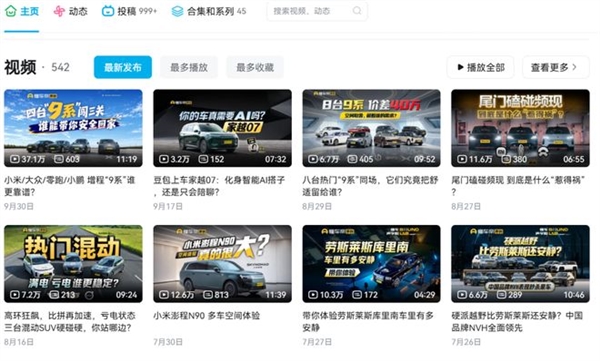Image resolution: width=600 pixels, height=361 pixels.
Task: Click the 7月27日 date text
Action: (317, 342)
